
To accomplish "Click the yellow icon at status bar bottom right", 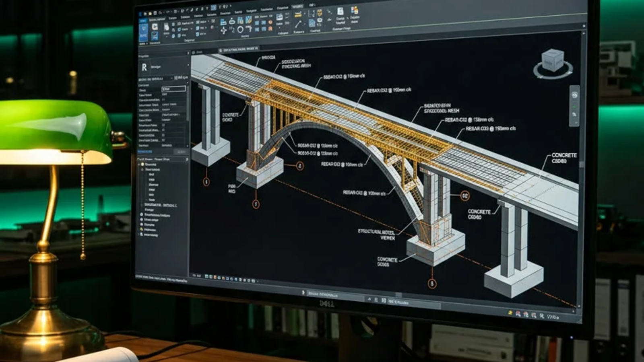I will tap(510, 313).
